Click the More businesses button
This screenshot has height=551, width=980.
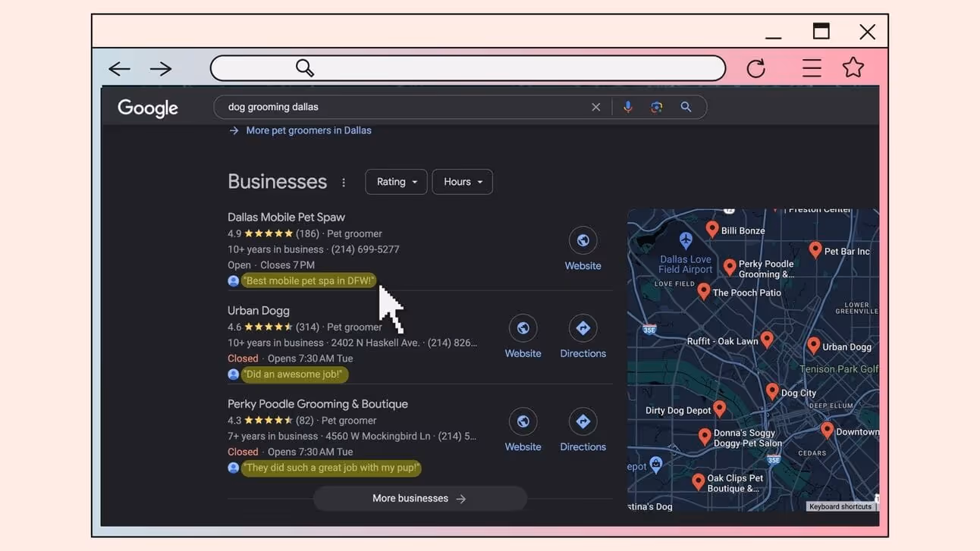419,499
